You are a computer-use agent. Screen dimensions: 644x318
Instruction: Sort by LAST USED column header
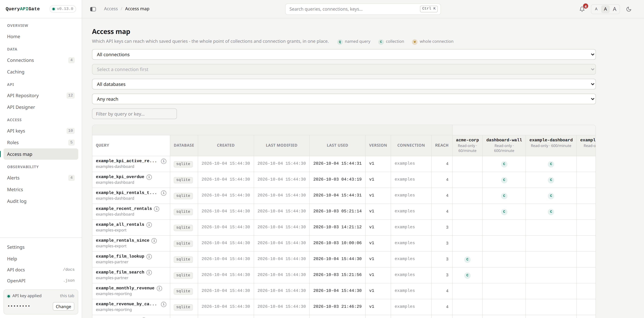click(337, 145)
